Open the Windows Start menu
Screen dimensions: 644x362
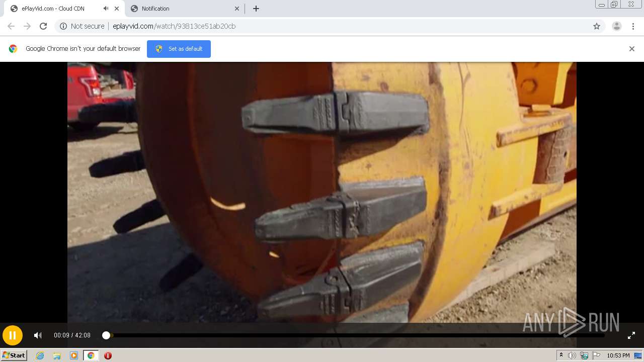(14, 355)
